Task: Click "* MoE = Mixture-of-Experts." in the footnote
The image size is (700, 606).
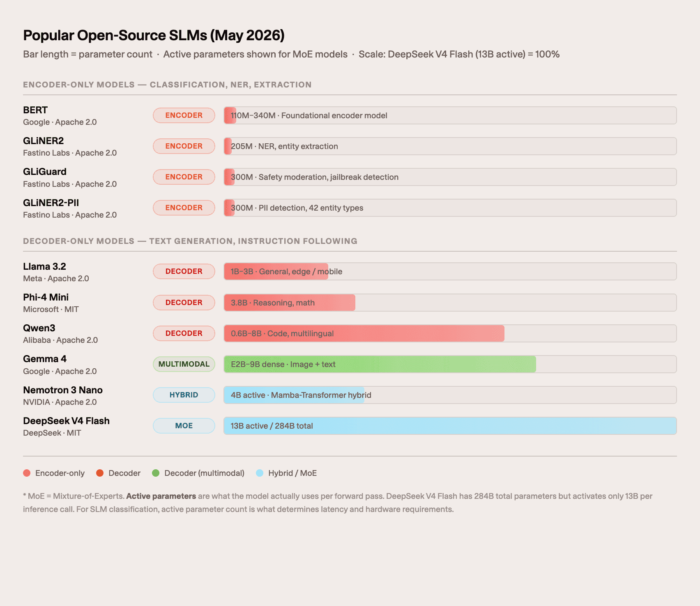Action: coord(74,496)
